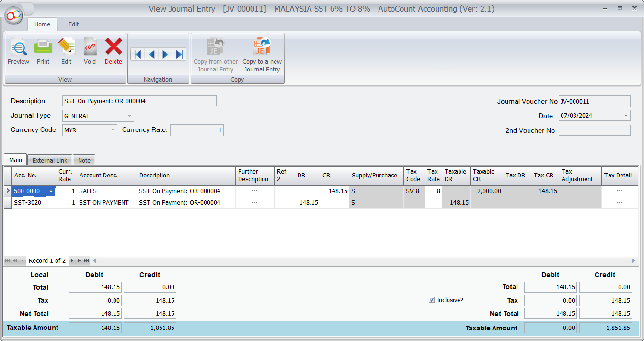The width and height of the screenshot is (644, 341).
Task: Go to first journal entry record
Action: 138,54
